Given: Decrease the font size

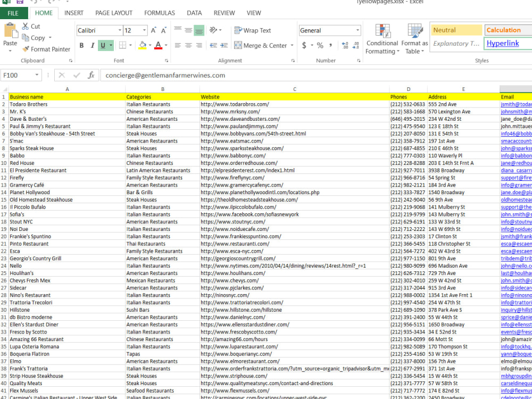Looking at the screenshot, I should [x=164, y=30].
